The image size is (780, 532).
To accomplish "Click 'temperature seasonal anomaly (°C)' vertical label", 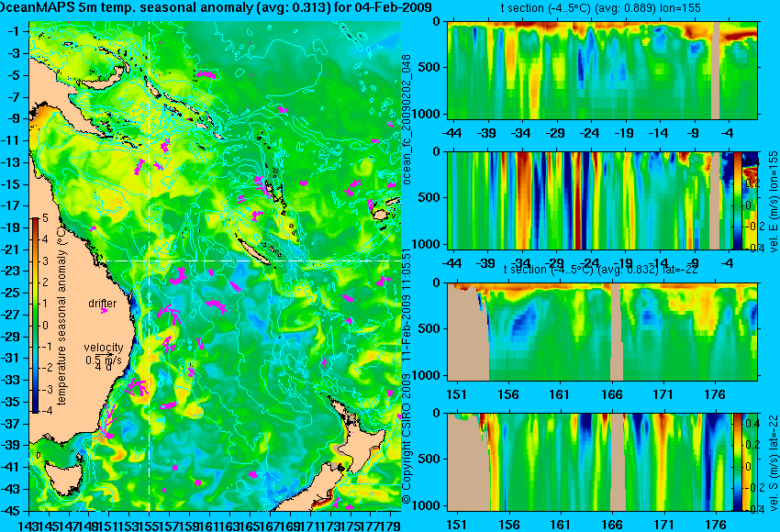I will pos(61,316).
